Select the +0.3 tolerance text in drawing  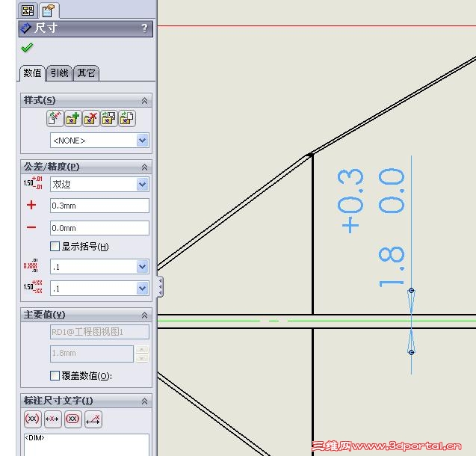(350, 201)
